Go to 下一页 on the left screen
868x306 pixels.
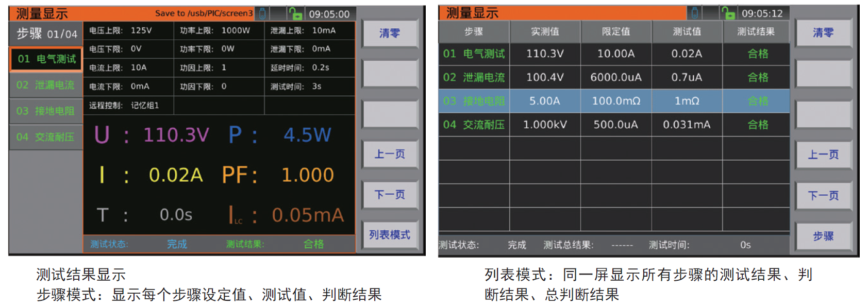389,195
